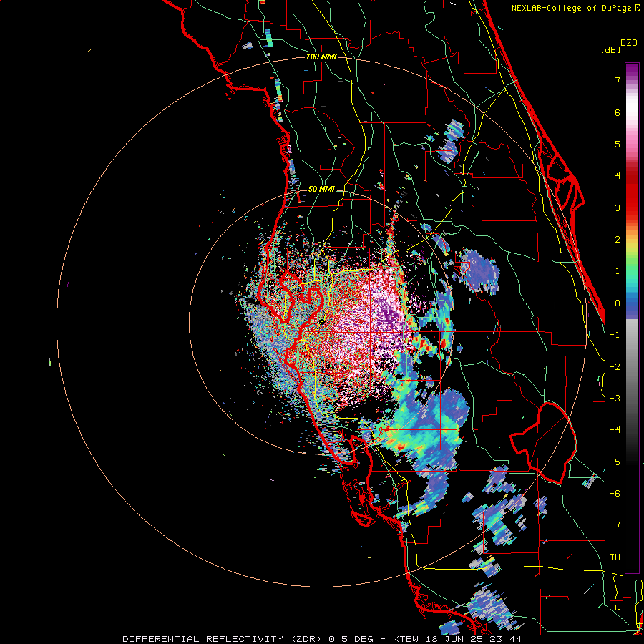Click the TH label on color scale
644x644 pixels.
[x=615, y=557]
